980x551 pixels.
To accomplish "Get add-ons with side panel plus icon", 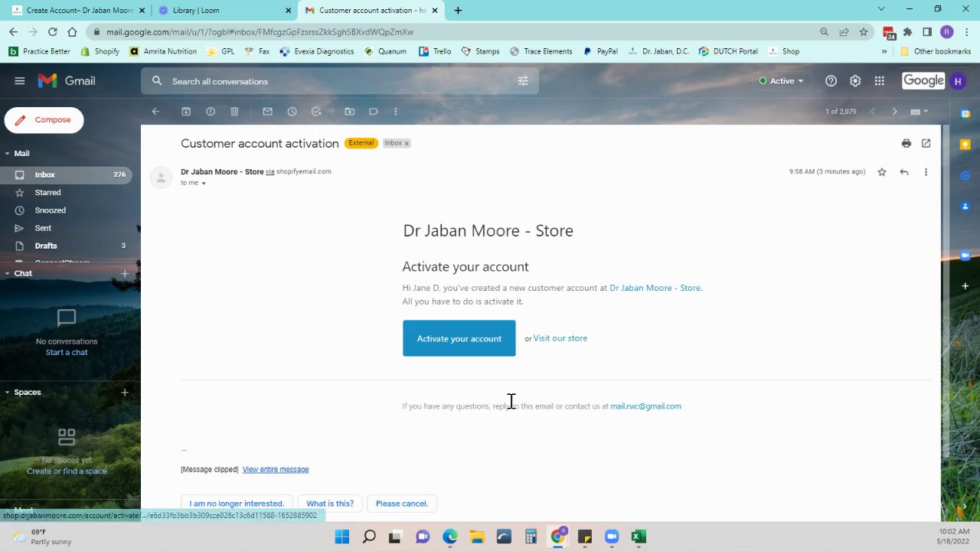I will (965, 286).
